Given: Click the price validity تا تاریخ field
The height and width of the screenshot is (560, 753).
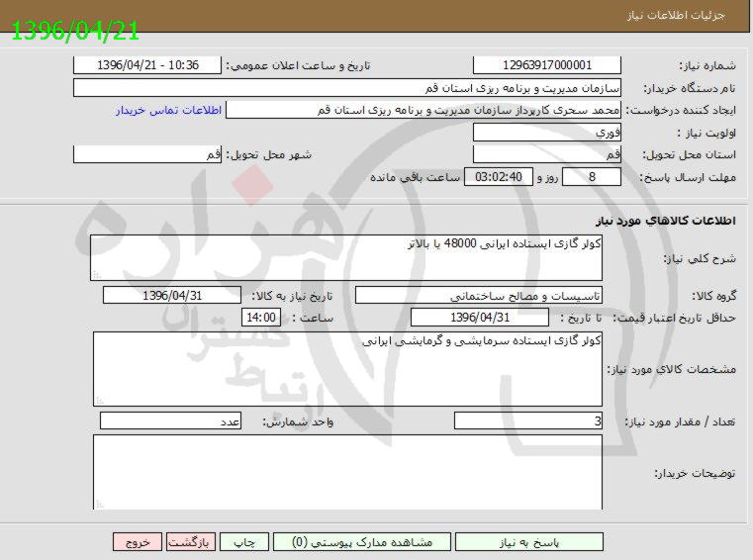Looking at the screenshot, I should 480,318.
